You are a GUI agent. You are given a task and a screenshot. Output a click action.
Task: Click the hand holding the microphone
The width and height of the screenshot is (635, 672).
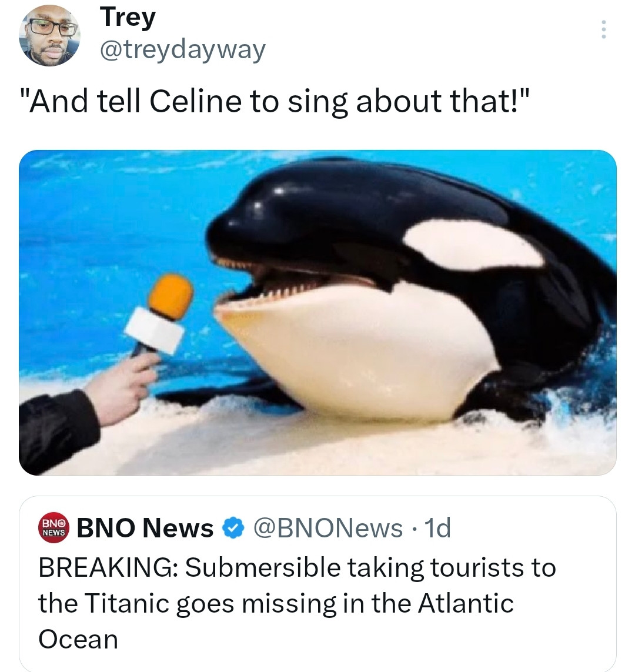click(121, 387)
